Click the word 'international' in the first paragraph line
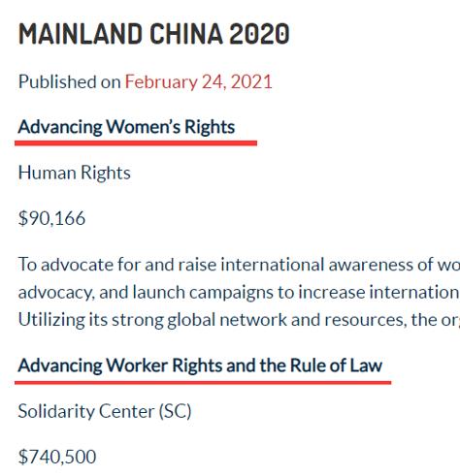The width and height of the screenshot is (460, 476). pyautogui.click(x=273, y=265)
